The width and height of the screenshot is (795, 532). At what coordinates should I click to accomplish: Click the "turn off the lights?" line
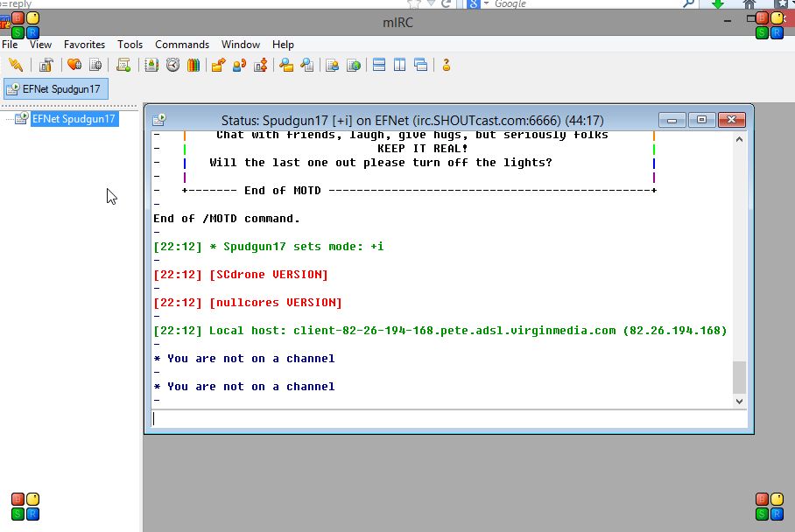(381, 163)
